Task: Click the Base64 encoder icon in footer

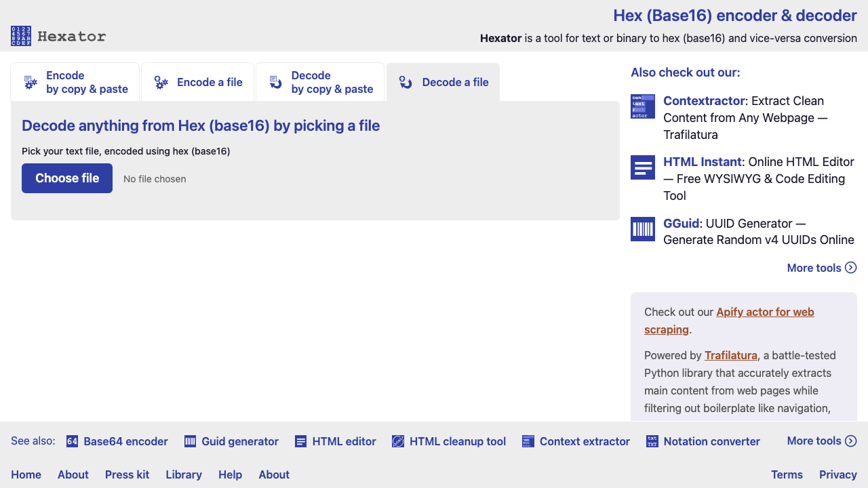Action: [x=73, y=441]
